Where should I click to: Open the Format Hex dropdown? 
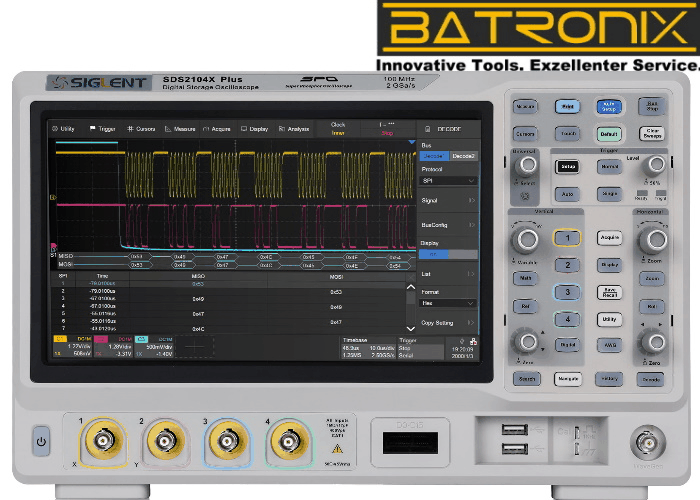(x=448, y=303)
